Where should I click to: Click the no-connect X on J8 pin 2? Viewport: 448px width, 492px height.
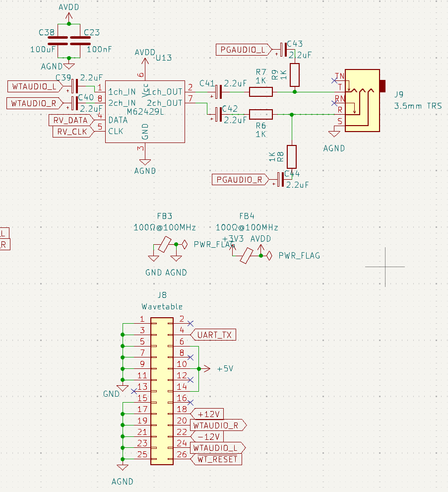point(191,324)
